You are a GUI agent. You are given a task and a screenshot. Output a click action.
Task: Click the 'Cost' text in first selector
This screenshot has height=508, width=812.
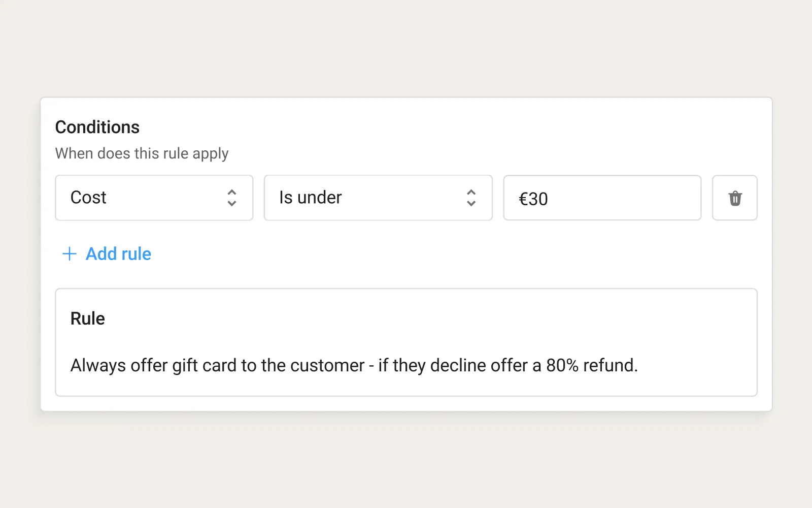point(88,198)
